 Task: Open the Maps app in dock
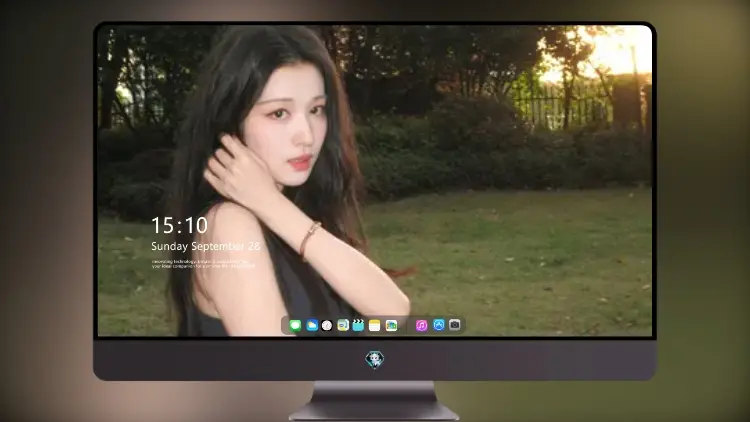tap(343, 325)
